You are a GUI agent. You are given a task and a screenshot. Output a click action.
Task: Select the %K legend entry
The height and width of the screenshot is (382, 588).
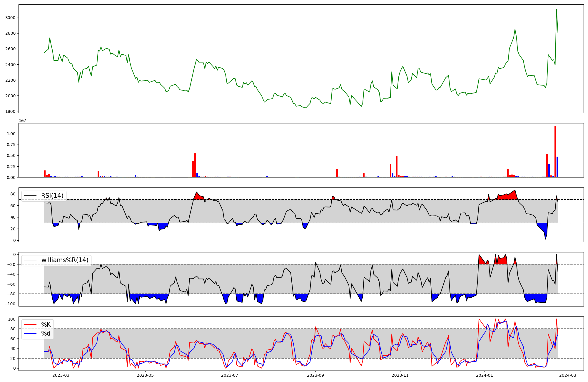46,325
